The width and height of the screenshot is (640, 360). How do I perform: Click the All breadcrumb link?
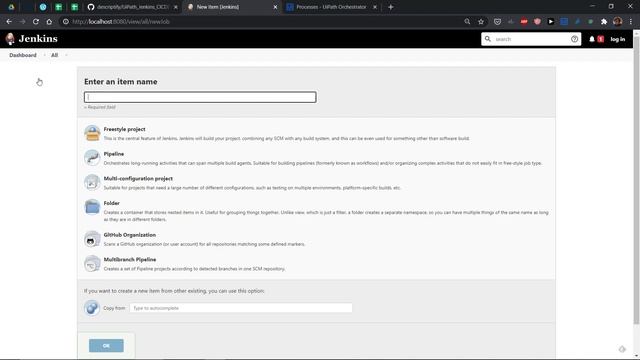pos(54,55)
